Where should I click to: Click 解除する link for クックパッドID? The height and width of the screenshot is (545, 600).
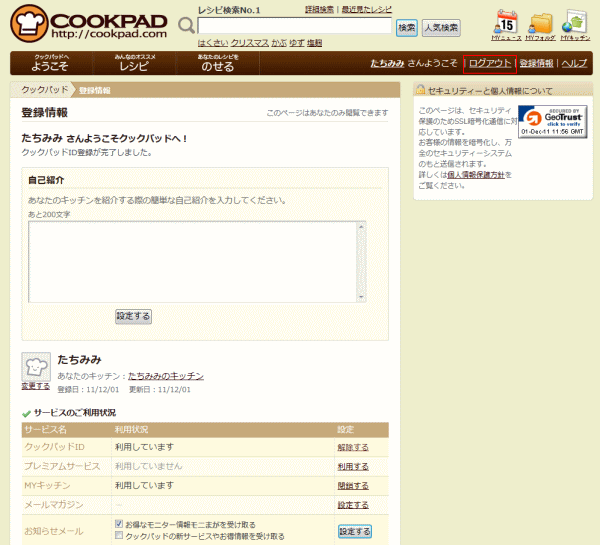[x=352, y=447]
